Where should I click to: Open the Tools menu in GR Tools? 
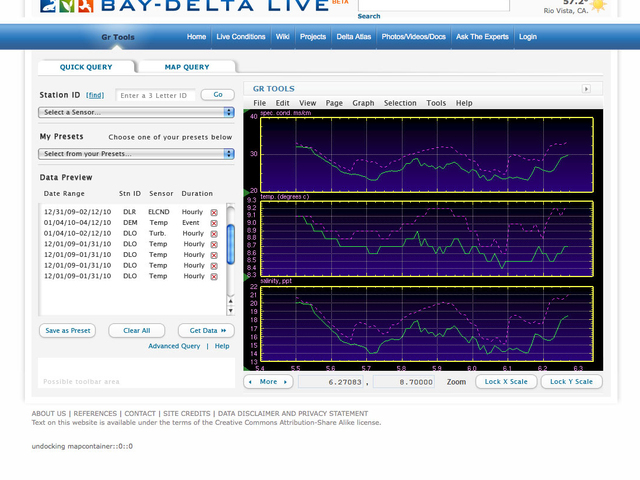[436, 103]
